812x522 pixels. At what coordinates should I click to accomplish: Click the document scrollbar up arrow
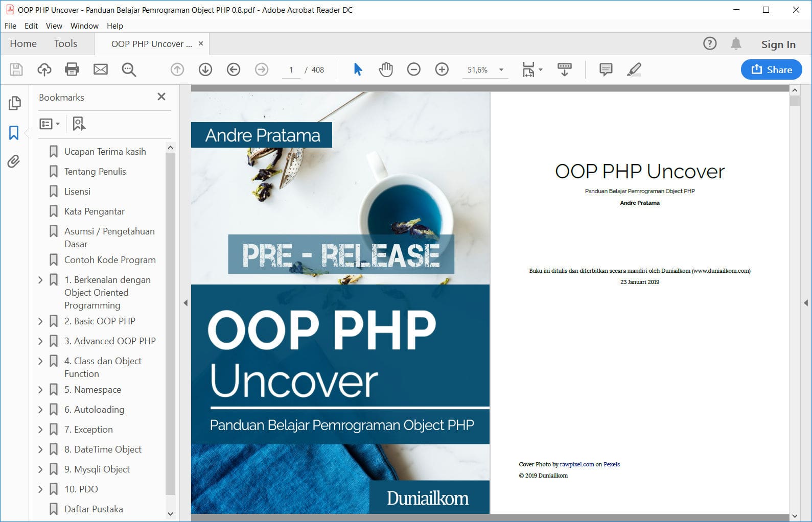pyautogui.click(x=795, y=90)
